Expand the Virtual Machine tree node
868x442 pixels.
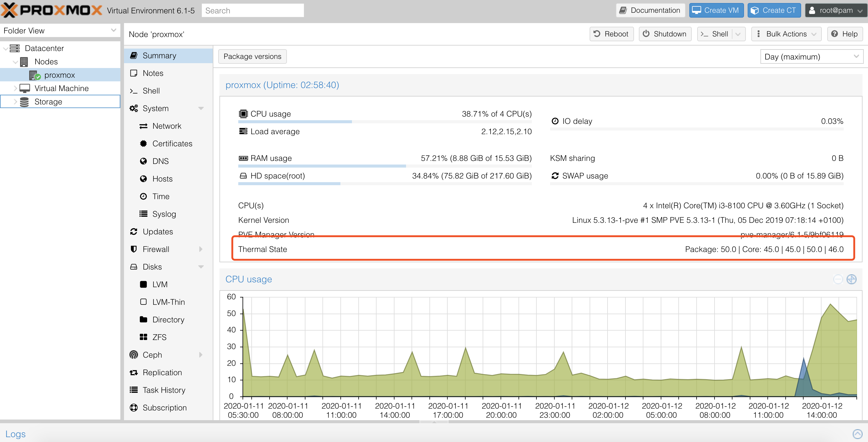coord(15,88)
